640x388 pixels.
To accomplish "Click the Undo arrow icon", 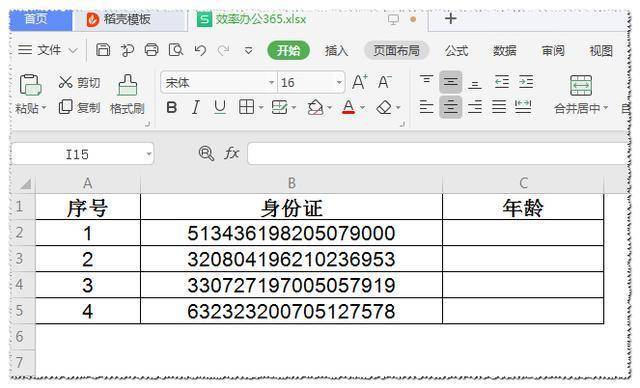I will pos(200,50).
